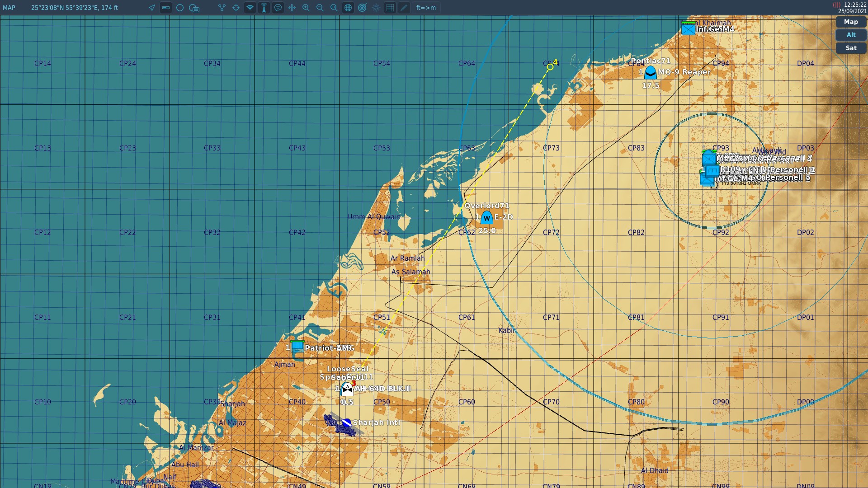This screenshot has width=868, height=488.
Task: Open the route nodes tool icon
Action: 222,8
